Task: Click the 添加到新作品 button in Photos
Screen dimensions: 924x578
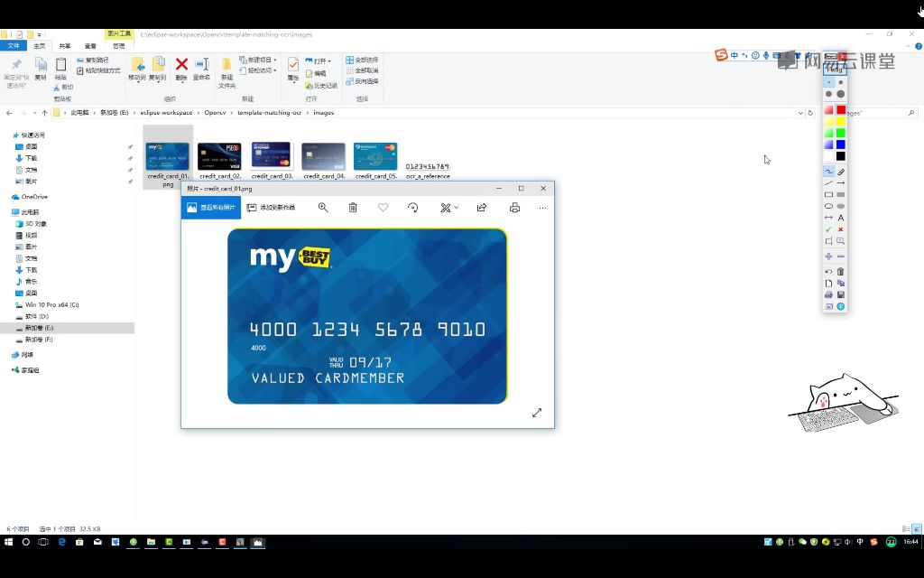Action: point(271,207)
